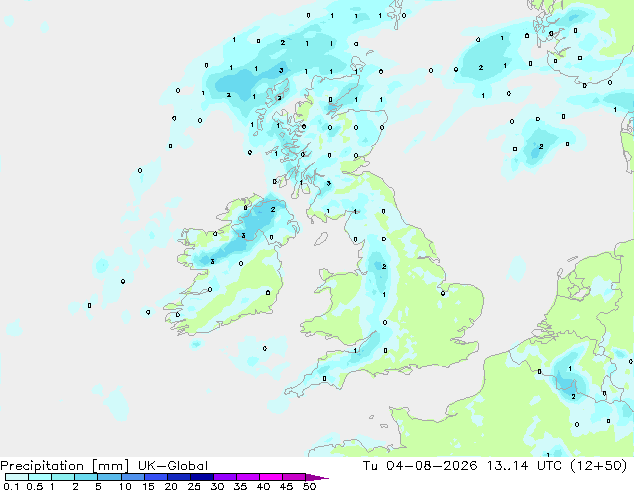
Task: Click the '13..14 UTC' time label
Action: tap(524, 466)
